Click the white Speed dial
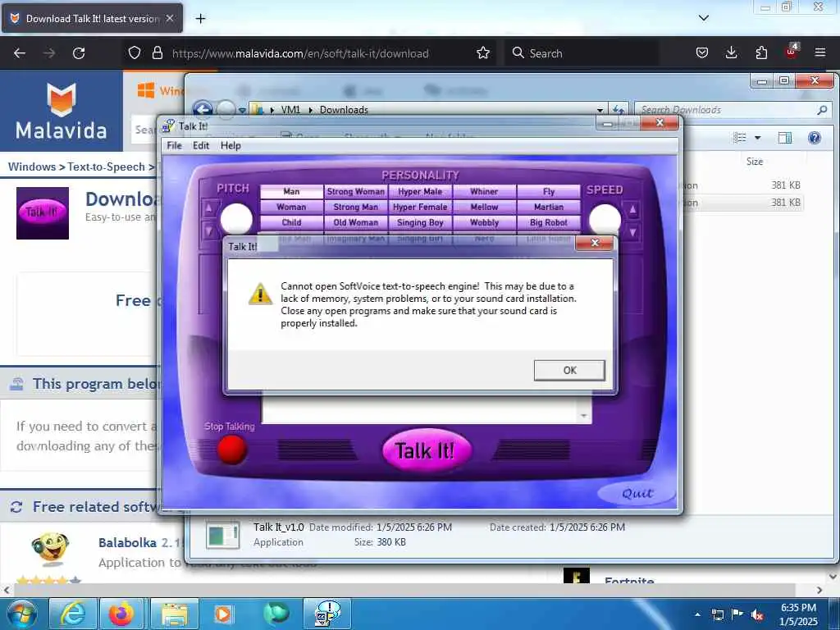 point(605,219)
